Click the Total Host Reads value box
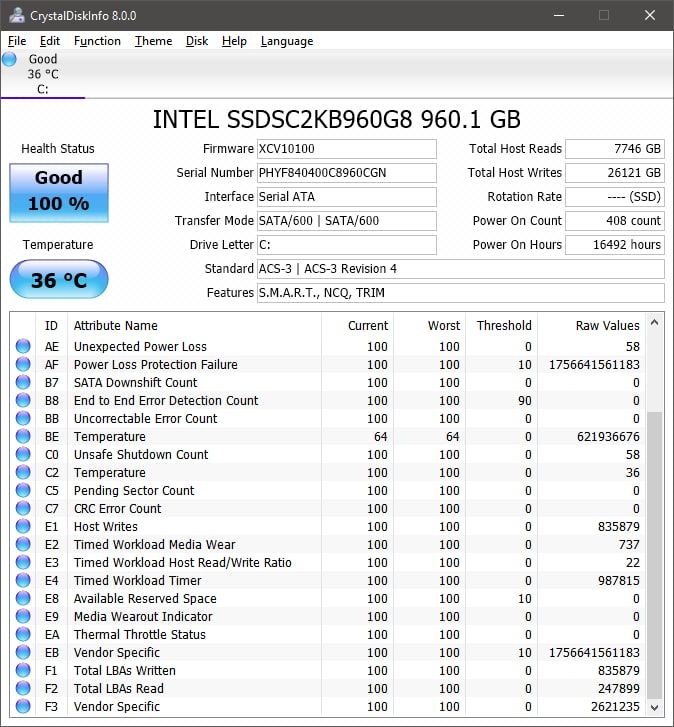The width and height of the screenshot is (674, 727). click(x=615, y=149)
